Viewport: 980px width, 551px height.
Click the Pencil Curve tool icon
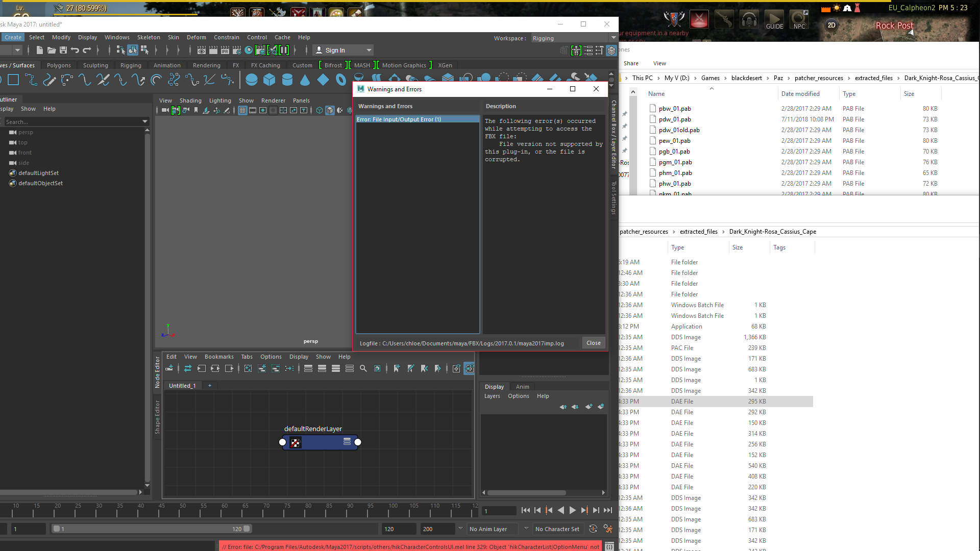point(50,80)
